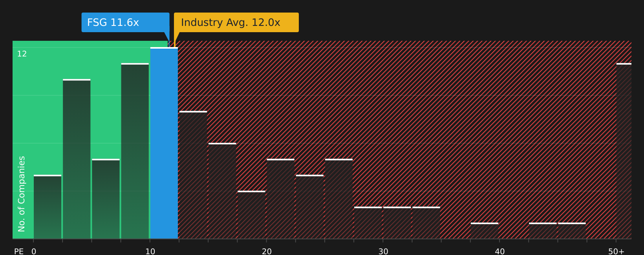
Task: Click the No. of Companies axis title
Action: pos(22,194)
